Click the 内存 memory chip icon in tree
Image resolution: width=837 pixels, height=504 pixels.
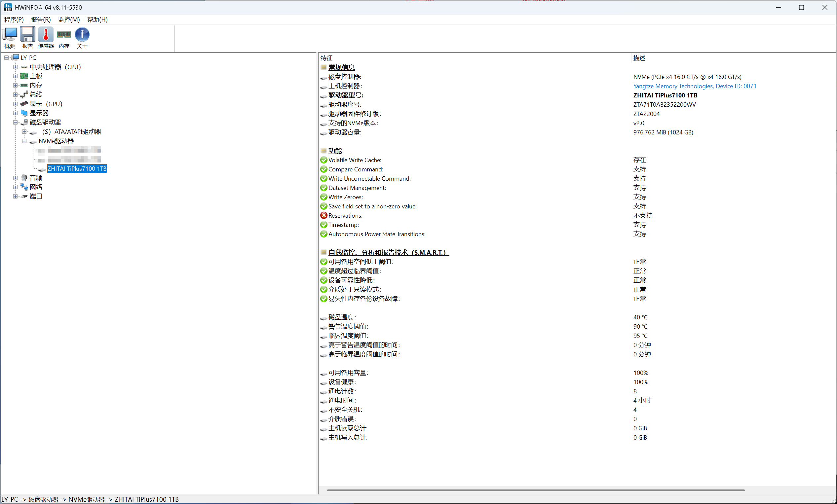point(24,85)
